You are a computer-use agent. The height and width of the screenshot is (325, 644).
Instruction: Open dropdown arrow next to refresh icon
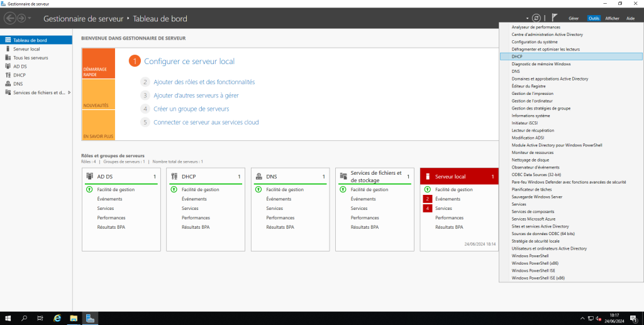527,19
